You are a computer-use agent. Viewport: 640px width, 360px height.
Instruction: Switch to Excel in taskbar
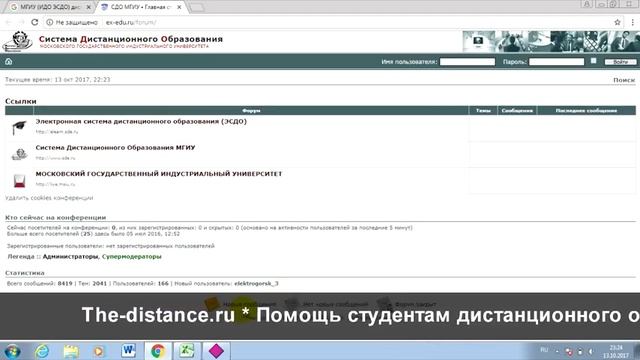coord(187,351)
